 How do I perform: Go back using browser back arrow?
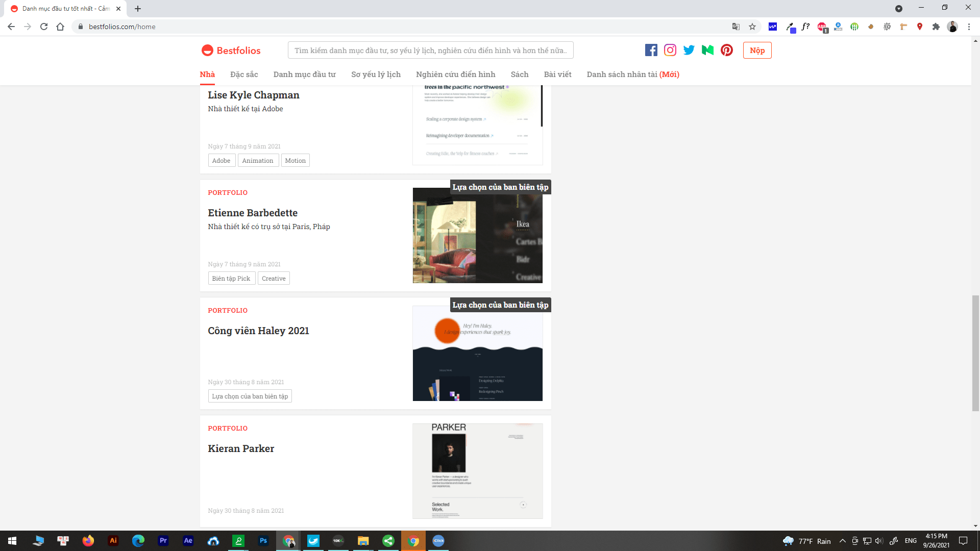[11, 27]
